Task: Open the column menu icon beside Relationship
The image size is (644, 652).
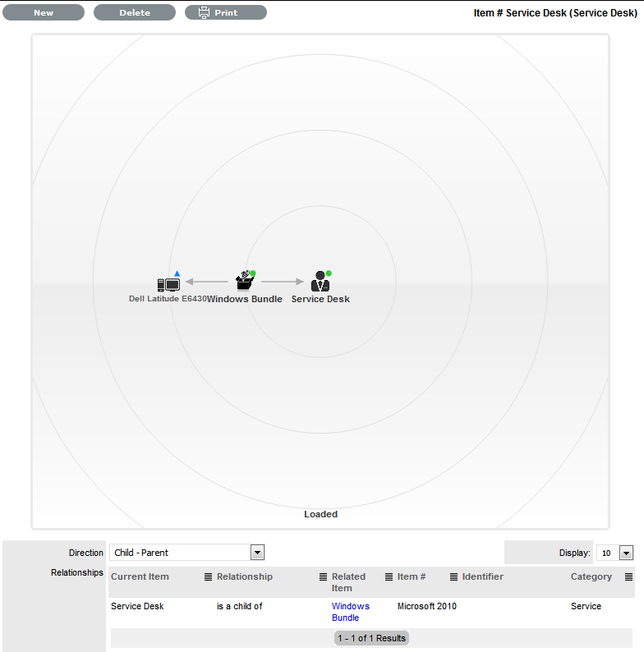Action: point(323,576)
